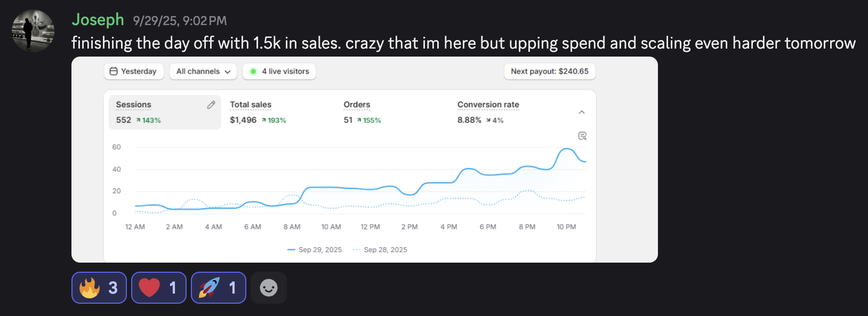This screenshot has width=868, height=316.
Task: Click Joseph's username
Action: [98, 20]
